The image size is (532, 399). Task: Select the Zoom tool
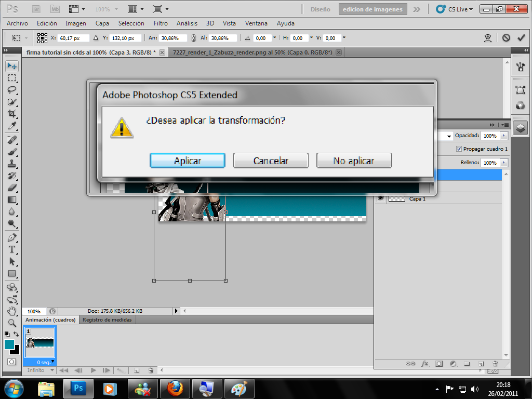pos(12,323)
